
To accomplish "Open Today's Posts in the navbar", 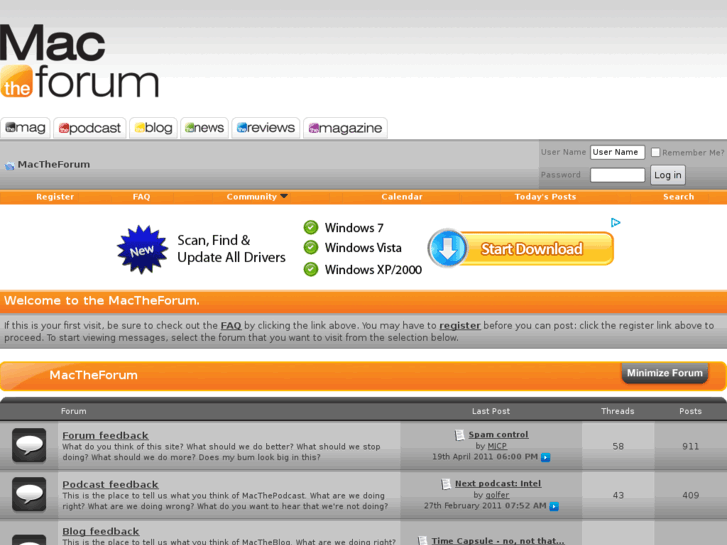I will pos(545,197).
